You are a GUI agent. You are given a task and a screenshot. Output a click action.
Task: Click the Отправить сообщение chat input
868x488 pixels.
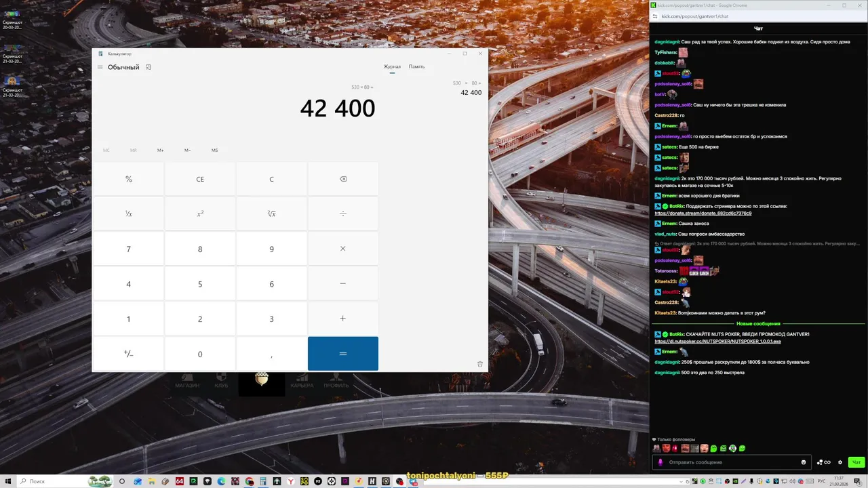[731, 462]
